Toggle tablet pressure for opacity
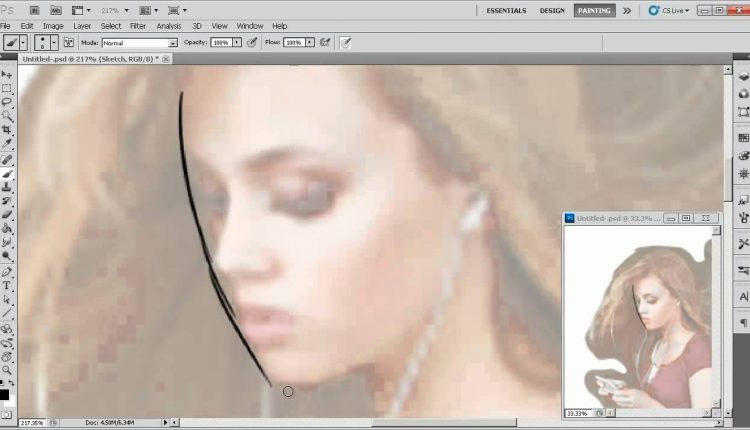 252,43
